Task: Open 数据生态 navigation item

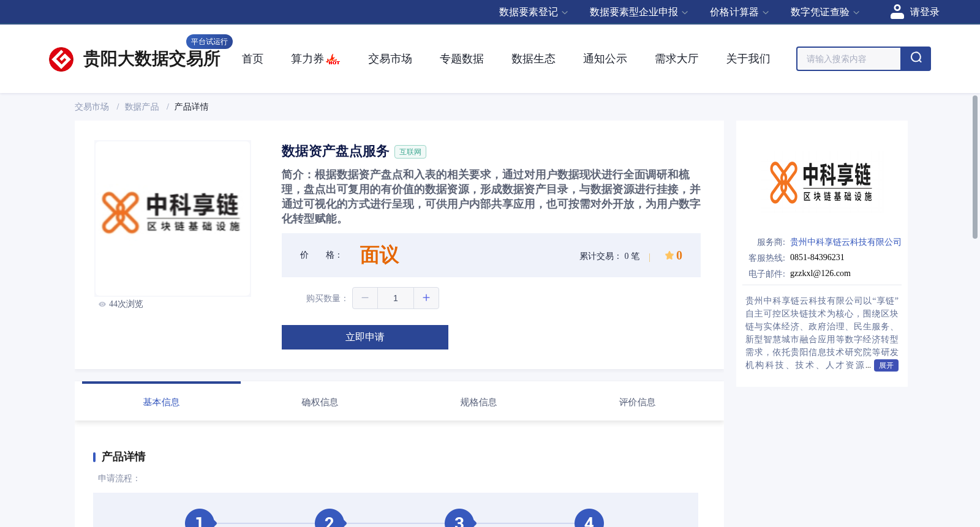Action: pos(533,59)
